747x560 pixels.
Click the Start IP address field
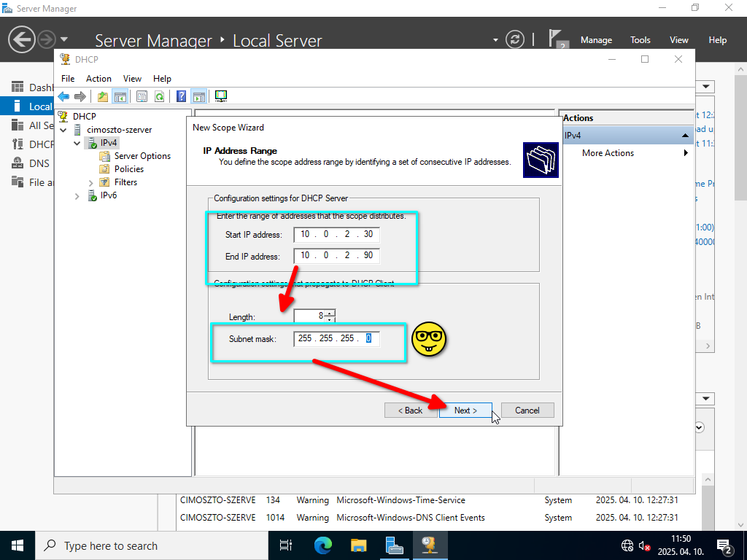(x=336, y=235)
